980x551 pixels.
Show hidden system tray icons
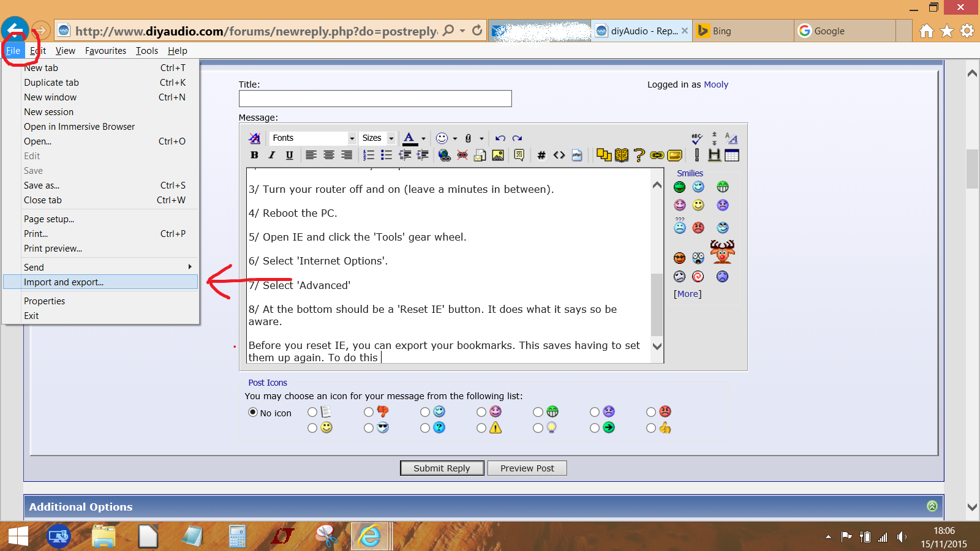pos(828,537)
